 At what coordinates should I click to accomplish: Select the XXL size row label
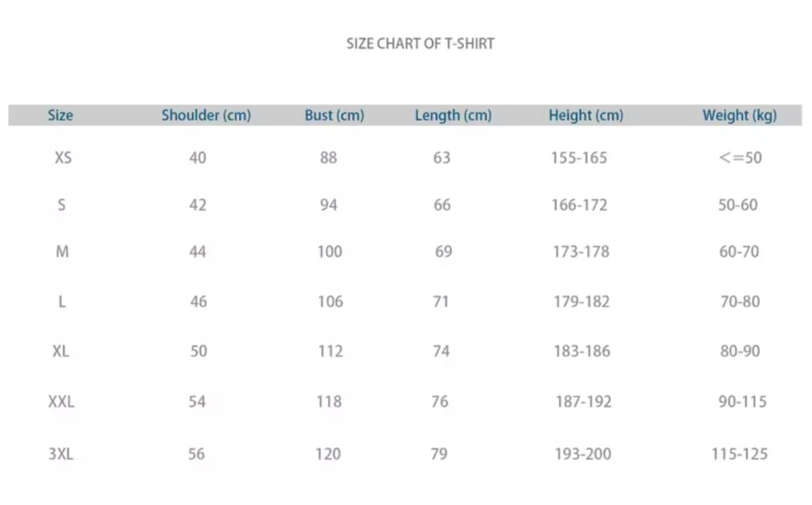point(61,402)
